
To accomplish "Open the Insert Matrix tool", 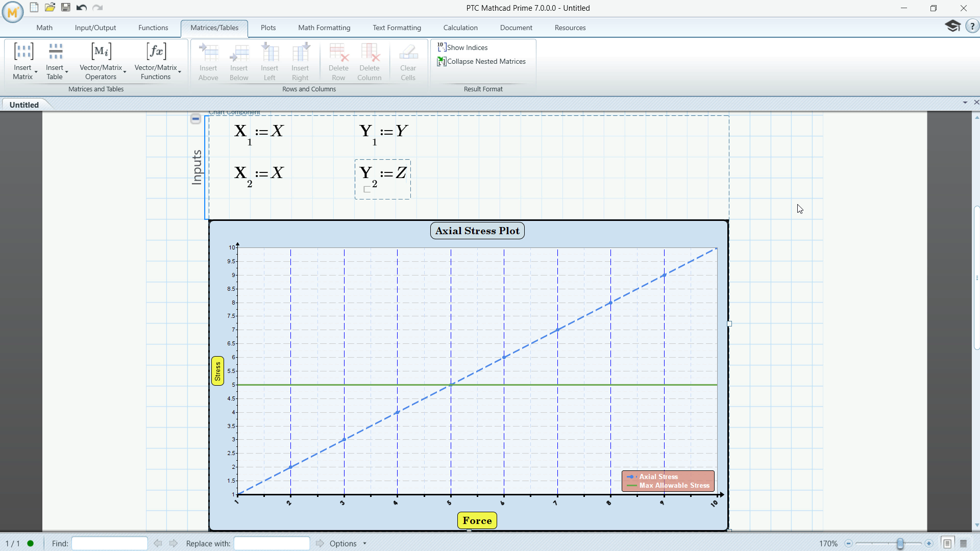I will 23,61.
